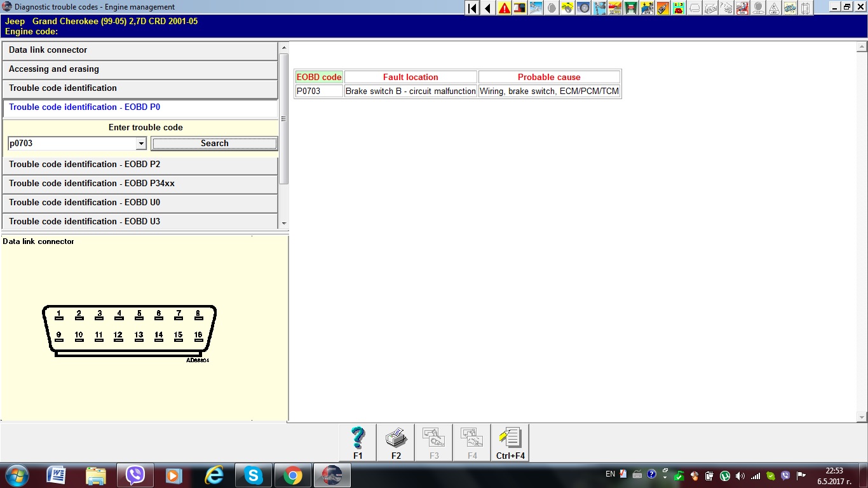868x488 pixels.
Task: Click the left menu scrollbar up arrow
Action: (x=284, y=47)
